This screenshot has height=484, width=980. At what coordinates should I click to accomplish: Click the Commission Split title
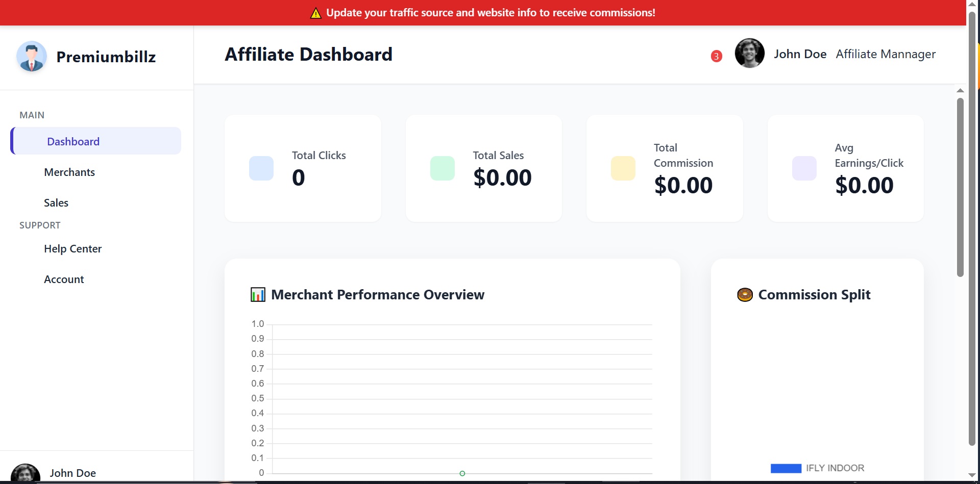[814, 295]
